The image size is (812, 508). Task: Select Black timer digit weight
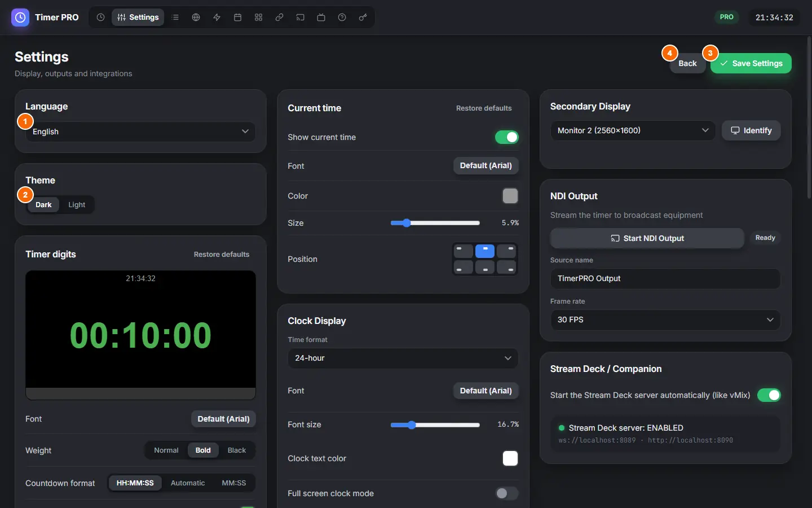tap(237, 450)
